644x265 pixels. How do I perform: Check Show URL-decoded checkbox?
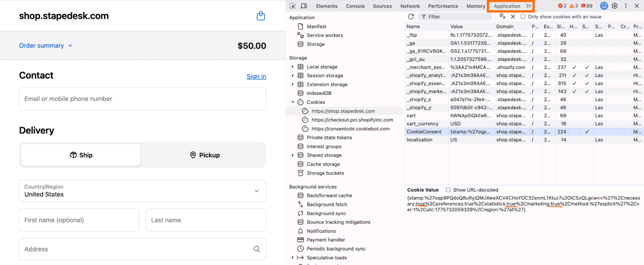(448, 190)
